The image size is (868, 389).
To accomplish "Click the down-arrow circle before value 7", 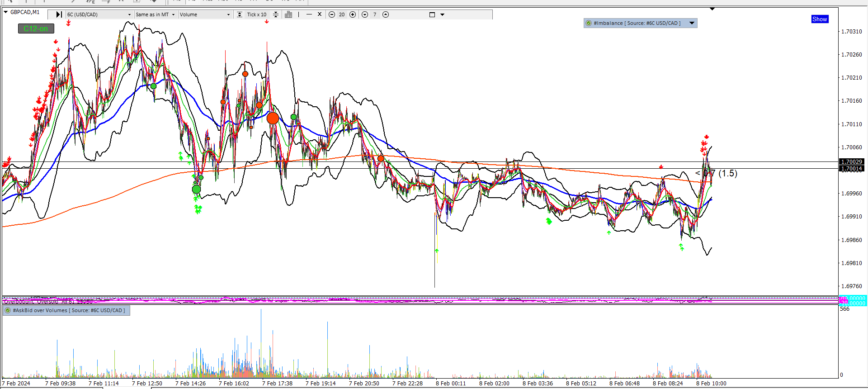I will coord(365,14).
